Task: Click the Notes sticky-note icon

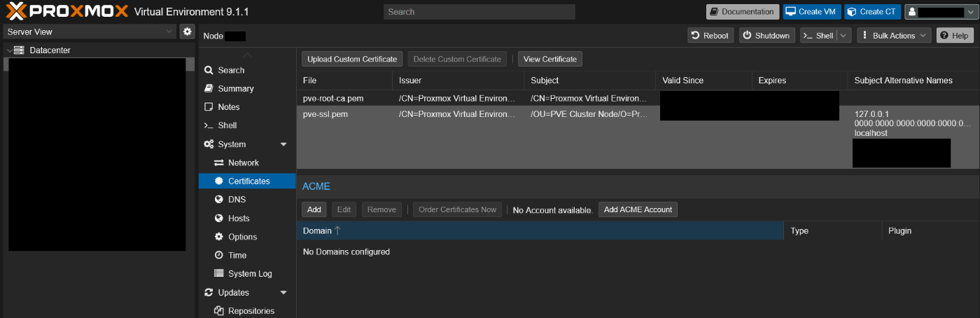Action: tap(209, 107)
